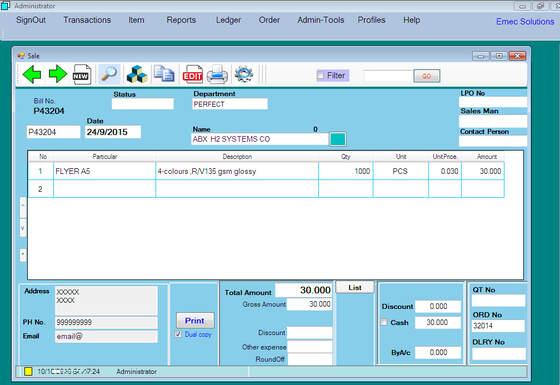Click the 'v' row-down button left of grid
Screen dimensions: 560x385
coord(22,227)
